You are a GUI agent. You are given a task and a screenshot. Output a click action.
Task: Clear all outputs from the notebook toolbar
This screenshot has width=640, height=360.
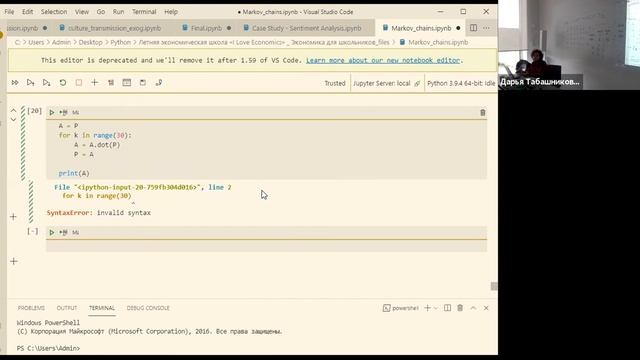(111, 83)
